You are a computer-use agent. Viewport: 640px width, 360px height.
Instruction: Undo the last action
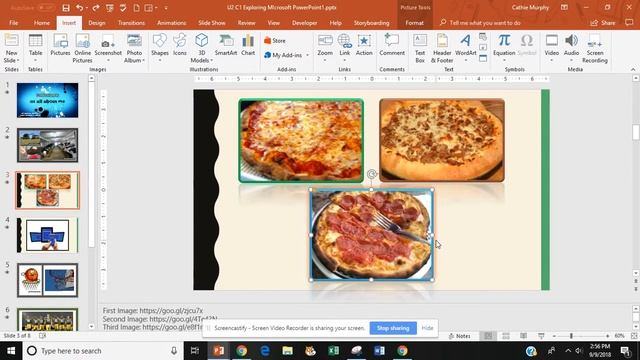pyautogui.click(x=80, y=8)
